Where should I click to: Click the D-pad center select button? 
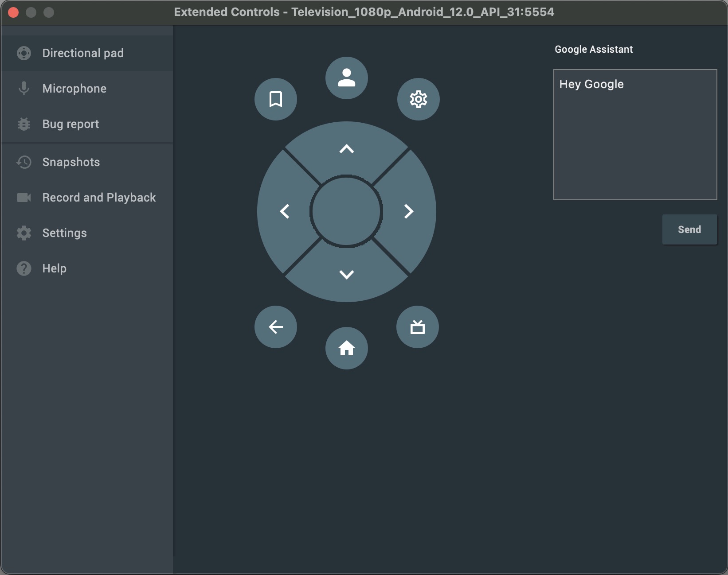tap(346, 211)
